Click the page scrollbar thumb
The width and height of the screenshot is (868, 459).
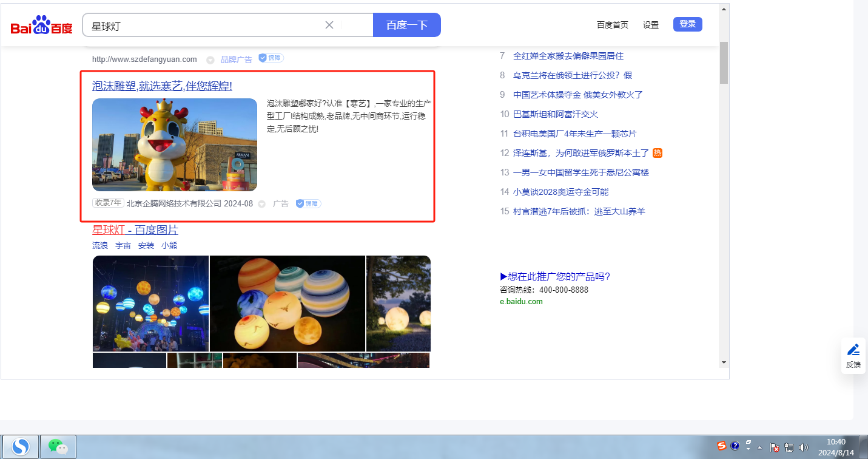[724, 63]
